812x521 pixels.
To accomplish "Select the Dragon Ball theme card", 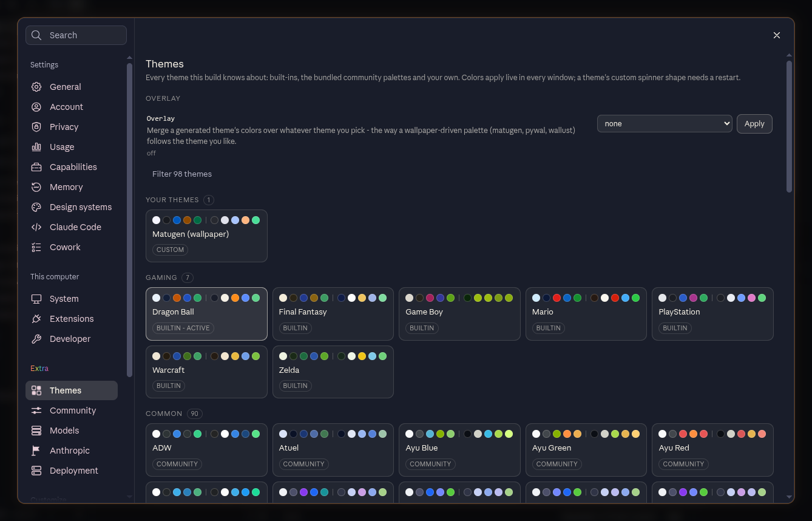I will [x=206, y=314].
